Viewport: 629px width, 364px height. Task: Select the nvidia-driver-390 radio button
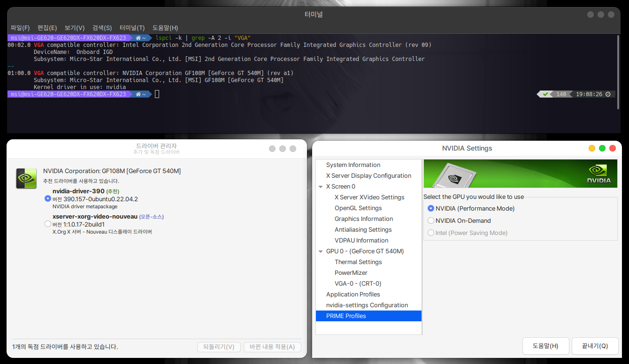click(x=48, y=198)
